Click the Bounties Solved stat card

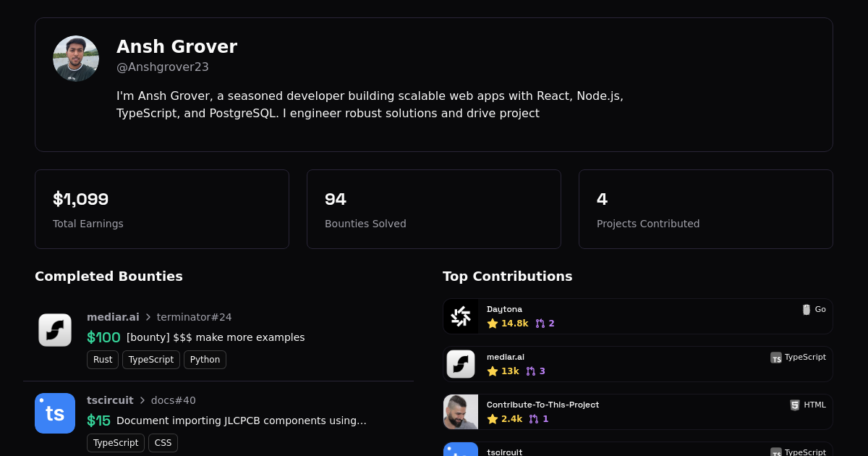434,209
